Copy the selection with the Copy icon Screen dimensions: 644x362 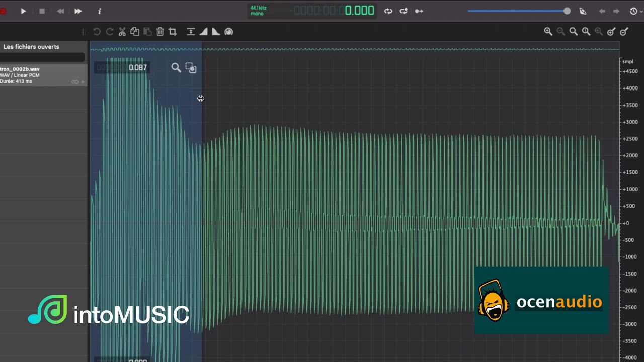[134, 32]
